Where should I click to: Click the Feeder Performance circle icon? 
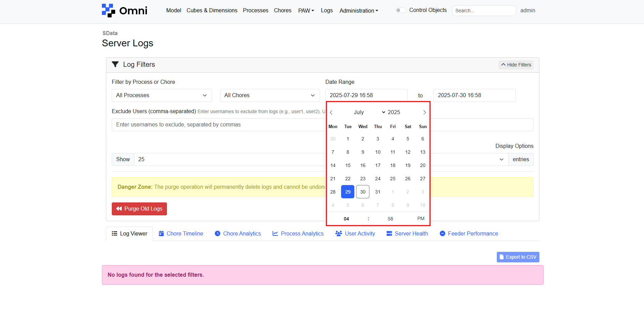point(442,233)
